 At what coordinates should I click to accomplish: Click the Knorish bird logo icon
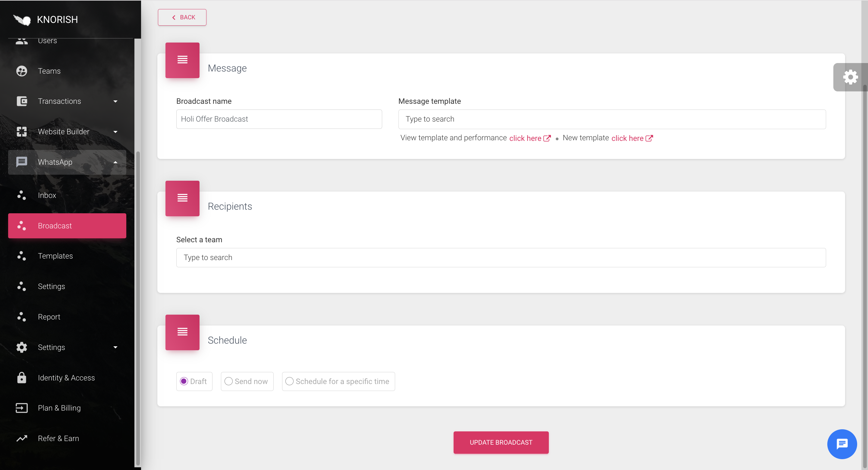click(x=22, y=20)
